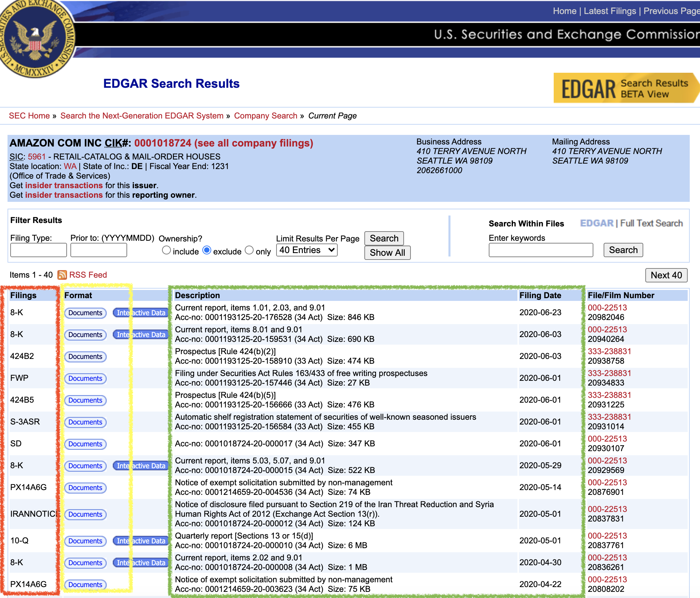Open file number 000-22513 for film 20930107
The width and height of the screenshot is (700, 598).
607,439
